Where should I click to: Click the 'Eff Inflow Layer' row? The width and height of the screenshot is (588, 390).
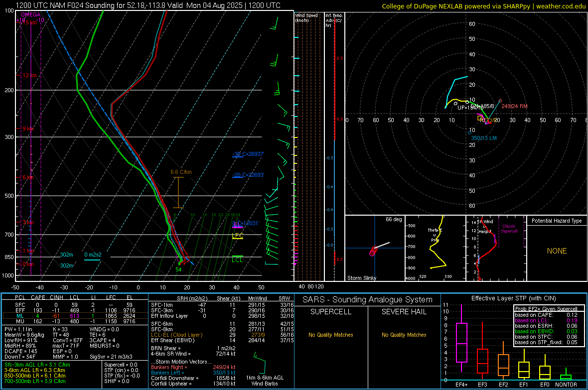pyautogui.click(x=222, y=316)
